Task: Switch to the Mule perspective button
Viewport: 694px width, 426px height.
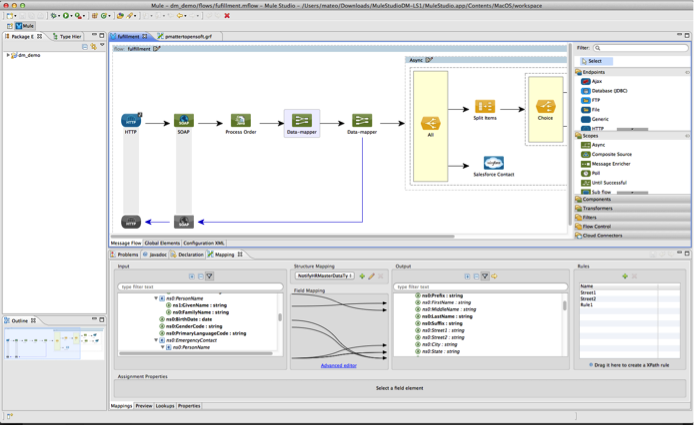Action: pyautogui.click(x=25, y=26)
